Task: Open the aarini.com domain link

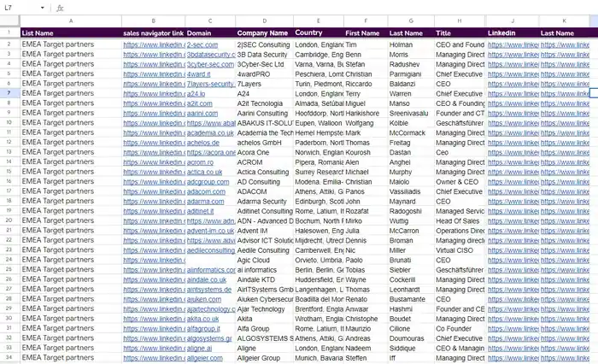Action: (202, 114)
